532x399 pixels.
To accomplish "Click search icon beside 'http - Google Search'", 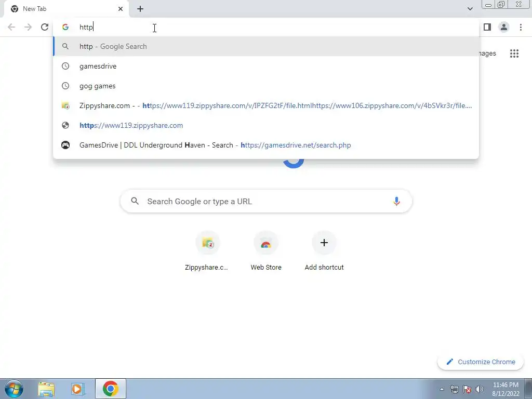I will point(65,46).
